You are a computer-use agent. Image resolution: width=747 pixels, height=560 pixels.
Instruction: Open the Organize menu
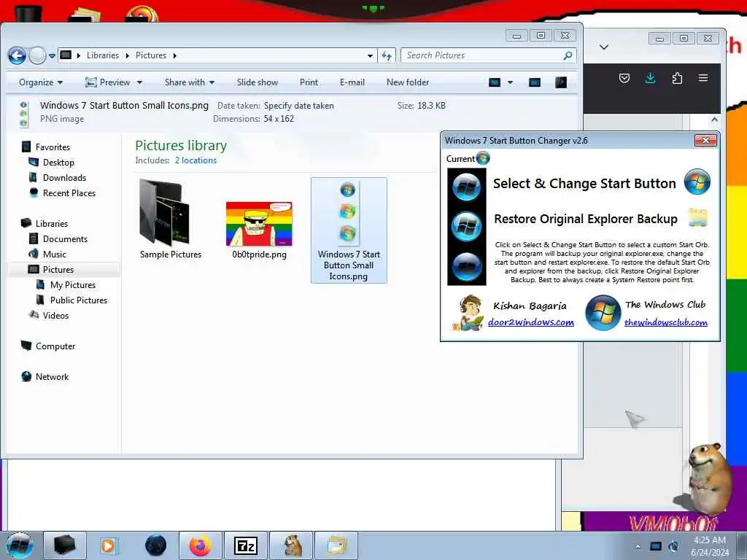[41, 82]
